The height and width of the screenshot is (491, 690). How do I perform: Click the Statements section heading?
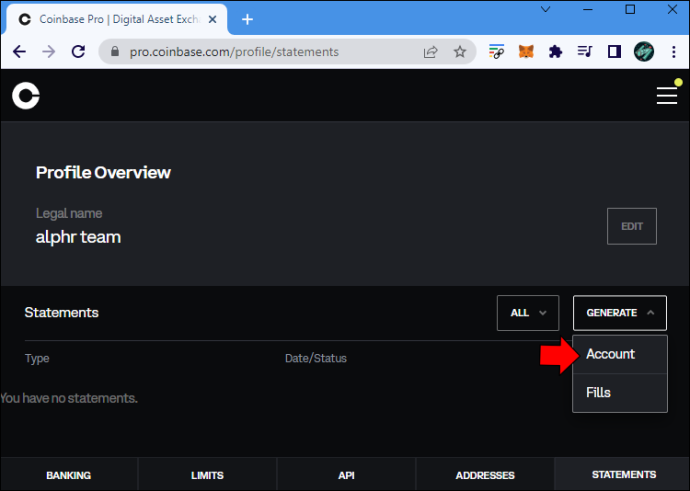coord(62,312)
